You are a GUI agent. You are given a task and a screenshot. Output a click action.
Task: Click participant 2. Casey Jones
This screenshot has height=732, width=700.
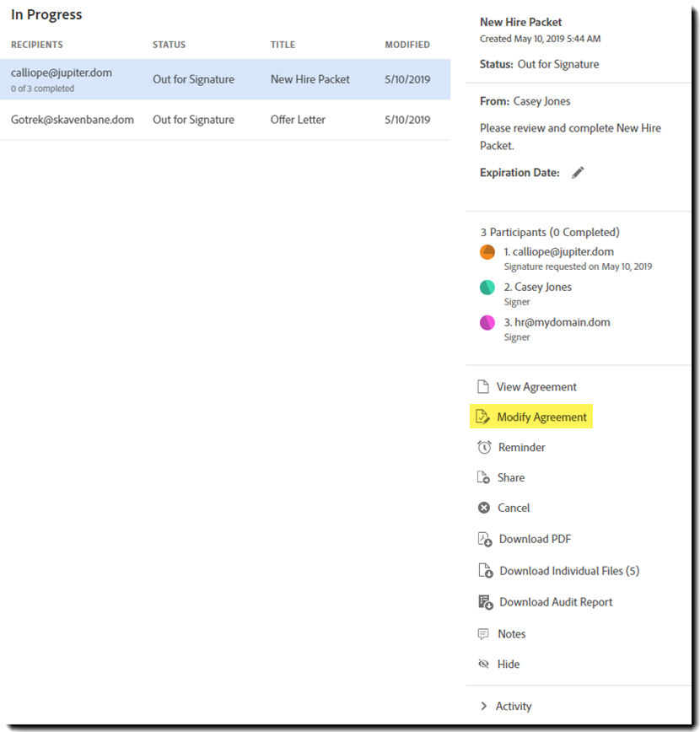point(537,287)
